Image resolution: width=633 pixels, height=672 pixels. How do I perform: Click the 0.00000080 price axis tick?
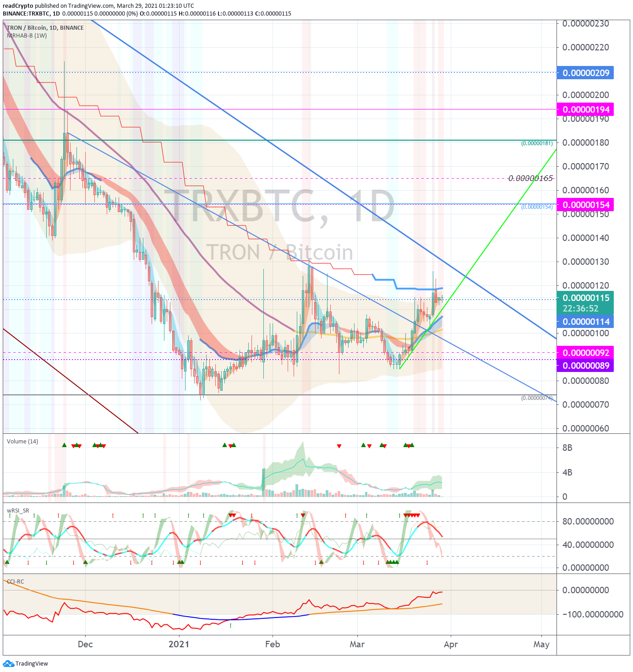tap(586, 381)
